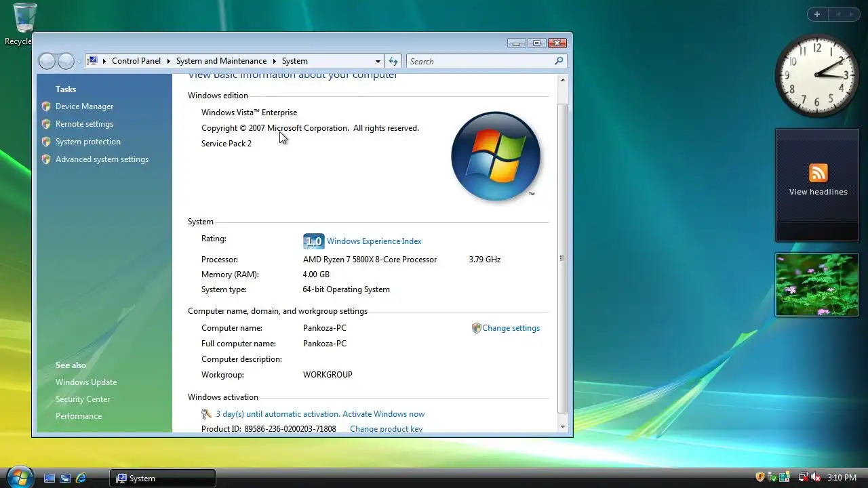Viewport: 868px width, 488px height.
Task: Click the scrollbar down arrow in System window
Action: tap(562, 427)
